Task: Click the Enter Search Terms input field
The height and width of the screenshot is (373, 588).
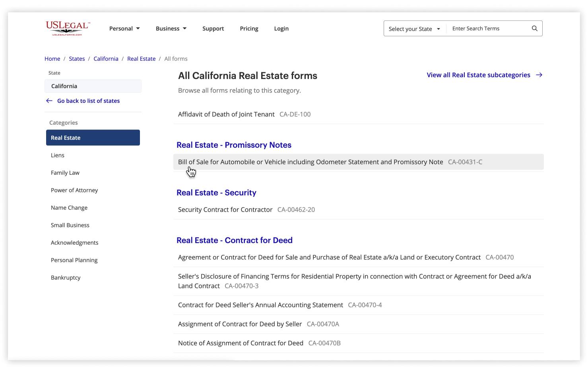Action: pyautogui.click(x=489, y=28)
